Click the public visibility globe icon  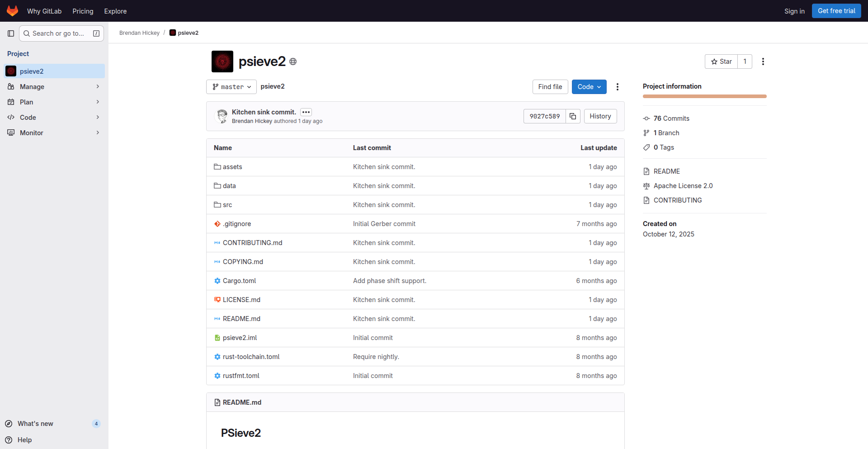(x=293, y=61)
